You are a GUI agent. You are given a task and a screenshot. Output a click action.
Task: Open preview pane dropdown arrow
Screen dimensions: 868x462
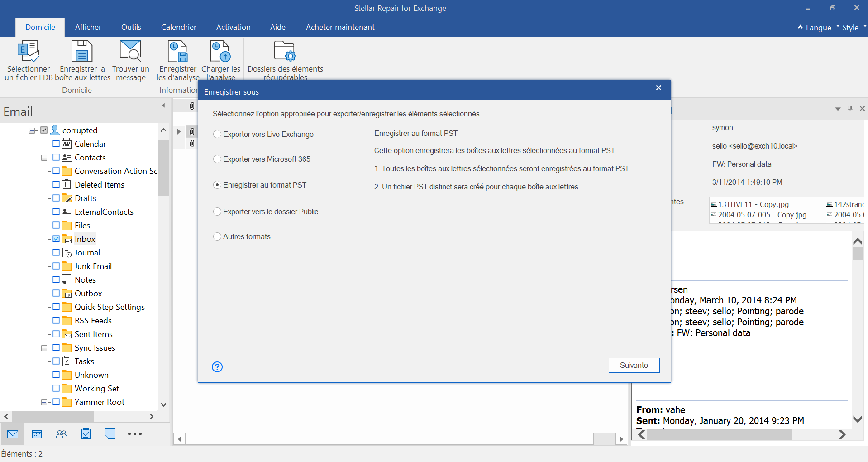838,109
